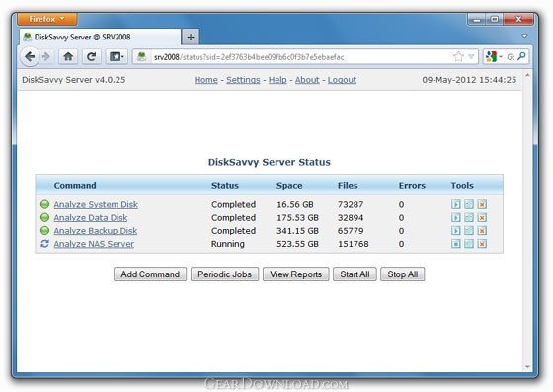Screen dimensions: 553x392
Task: Go back with the browser back arrow
Action: click(30, 56)
